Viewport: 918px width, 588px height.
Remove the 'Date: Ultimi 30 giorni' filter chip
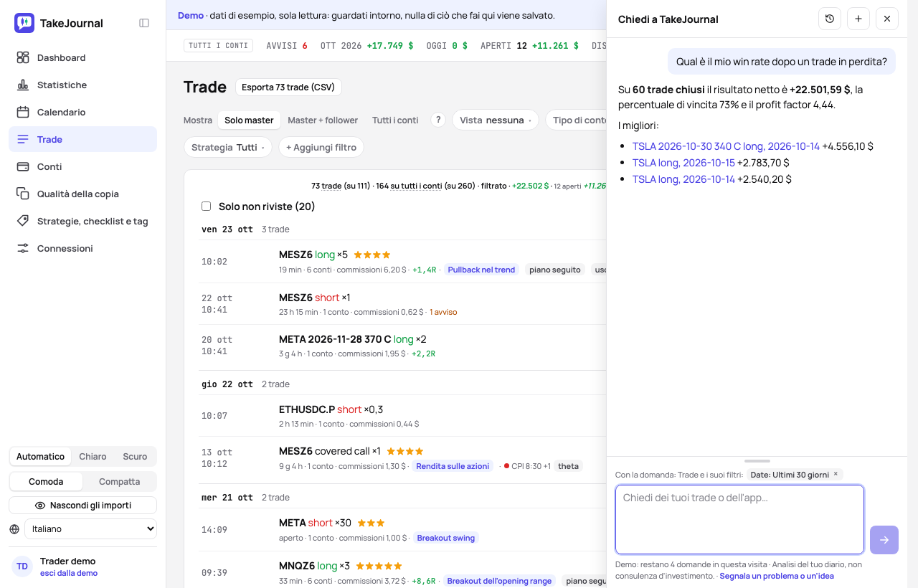pyautogui.click(x=836, y=474)
